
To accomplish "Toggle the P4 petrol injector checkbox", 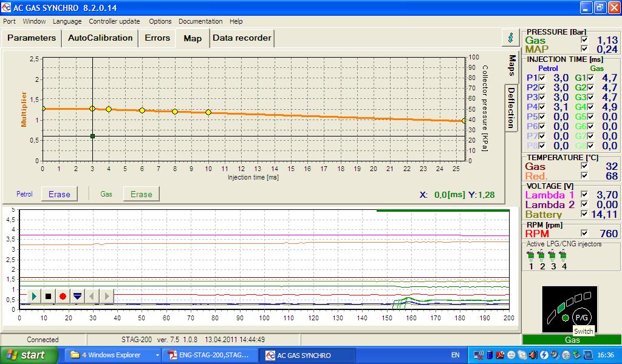I will coord(542,107).
